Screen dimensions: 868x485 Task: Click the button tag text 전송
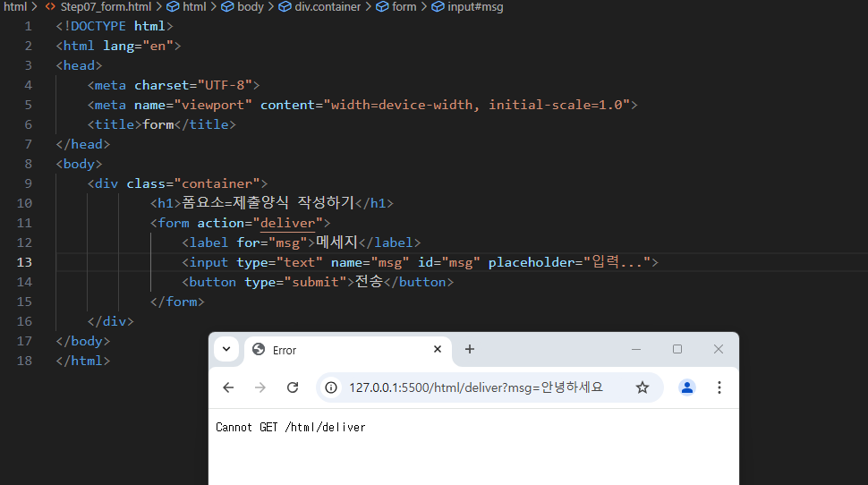pos(370,282)
